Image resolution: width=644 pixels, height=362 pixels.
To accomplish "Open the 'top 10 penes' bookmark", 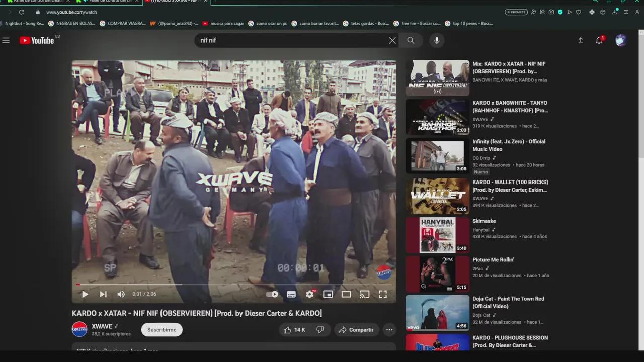I will click(x=469, y=23).
